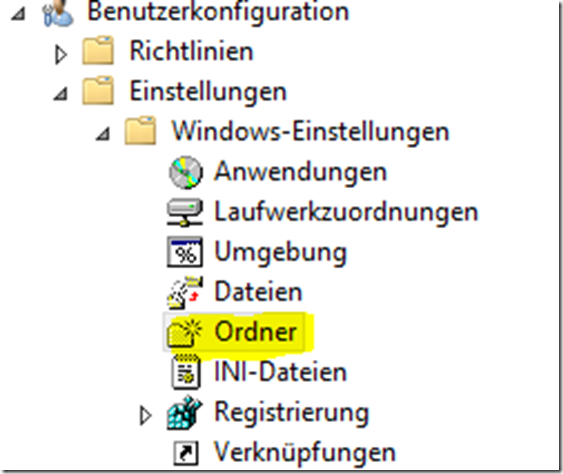The width and height of the screenshot is (563, 474).
Task: Collapse the Benutzerkonfiguration root node
Action: pos(18,14)
